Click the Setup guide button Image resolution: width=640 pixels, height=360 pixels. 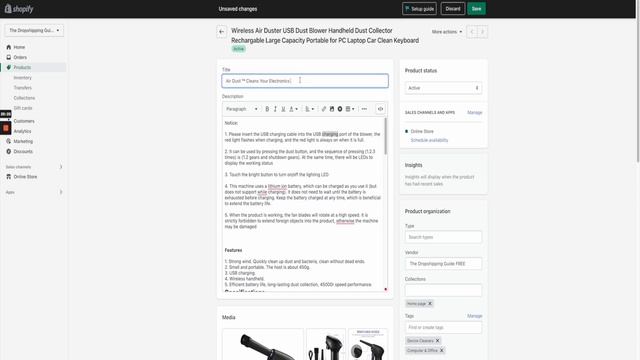click(419, 9)
